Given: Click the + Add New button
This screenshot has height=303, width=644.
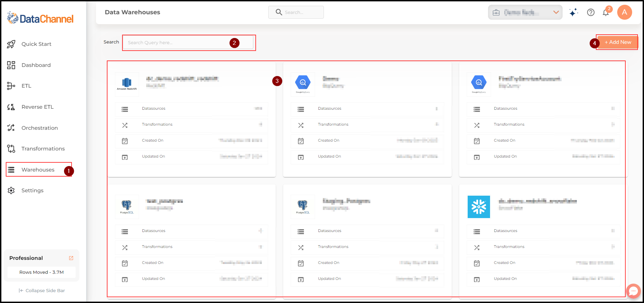Looking at the screenshot, I should (618, 42).
